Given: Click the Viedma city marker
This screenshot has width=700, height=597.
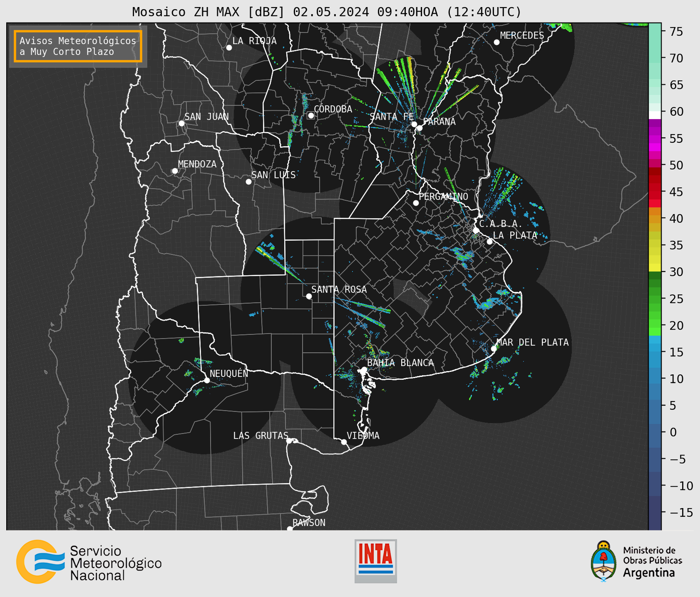Looking at the screenshot, I should (344, 442).
